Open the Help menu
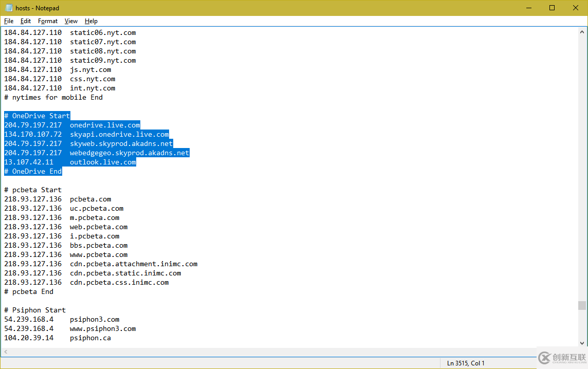The height and width of the screenshot is (369, 588). [x=91, y=21]
